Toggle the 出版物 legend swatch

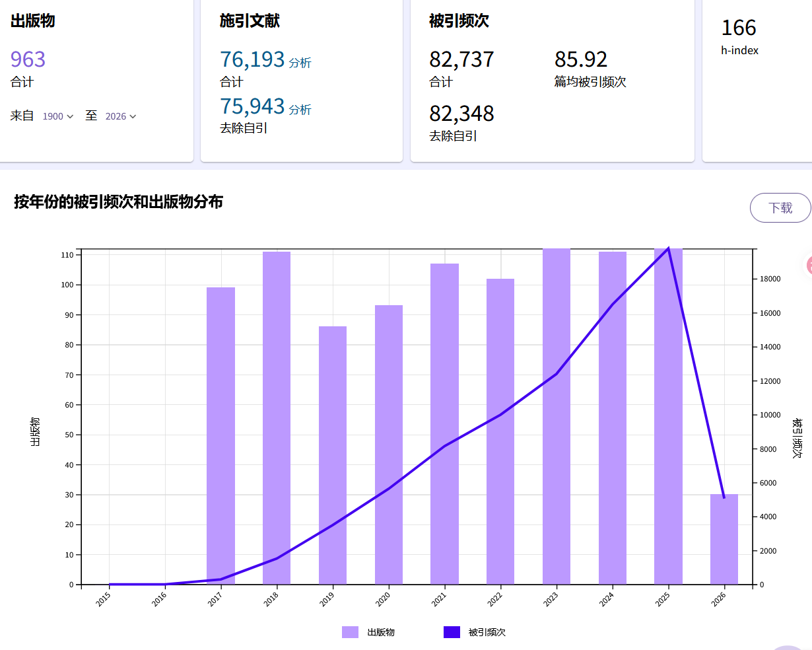(x=350, y=632)
